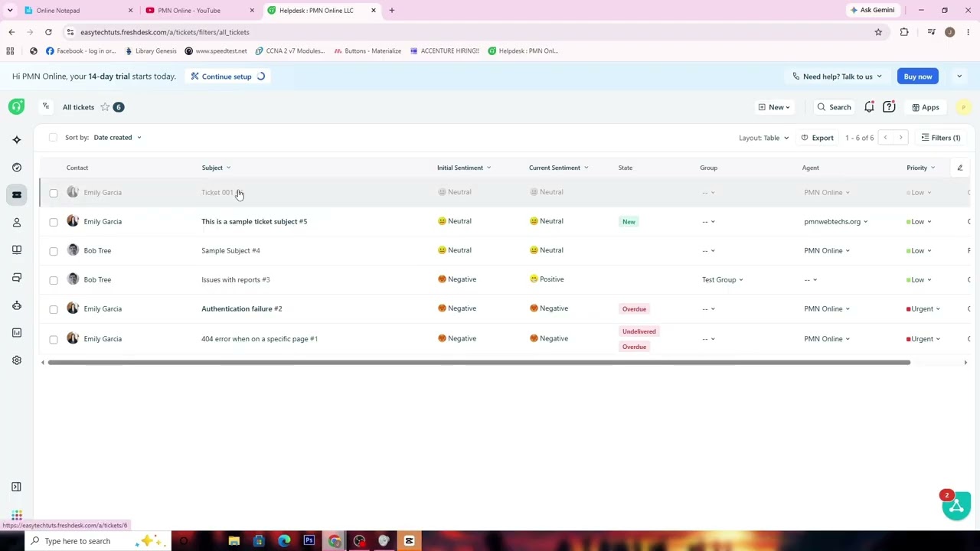Viewport: 980px width, 551px height.
Task: Open the Freshdesk headset logo icon
Action: point(17,106)
